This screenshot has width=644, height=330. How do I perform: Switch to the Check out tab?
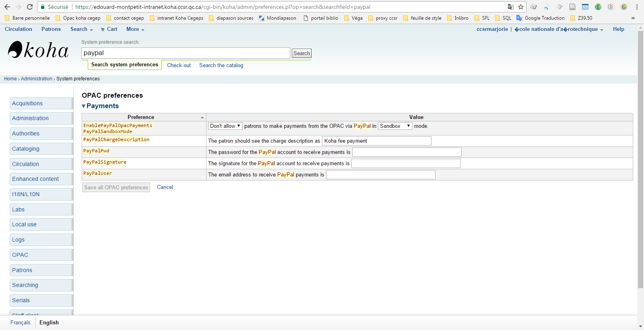(179, 65)
